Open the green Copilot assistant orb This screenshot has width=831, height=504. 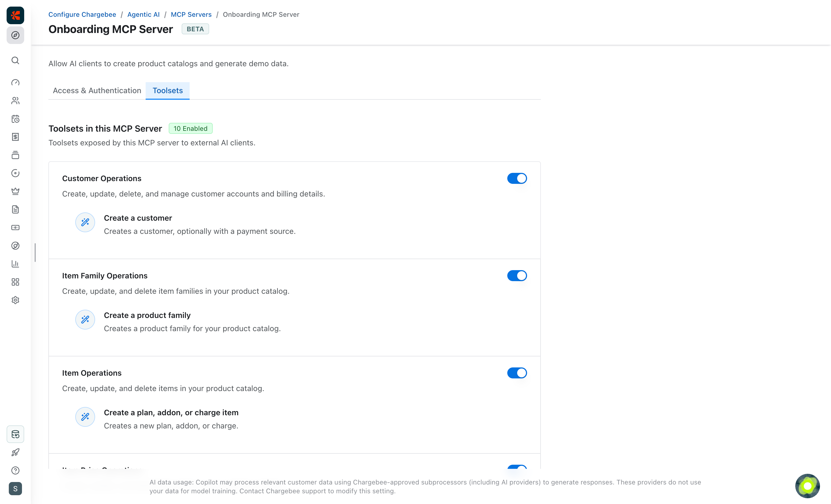point(807,486)
